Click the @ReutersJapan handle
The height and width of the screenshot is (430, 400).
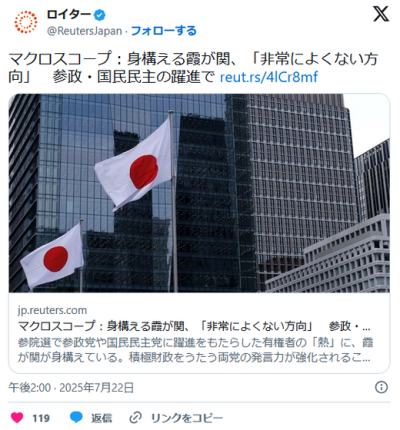(x=84, y=31)
